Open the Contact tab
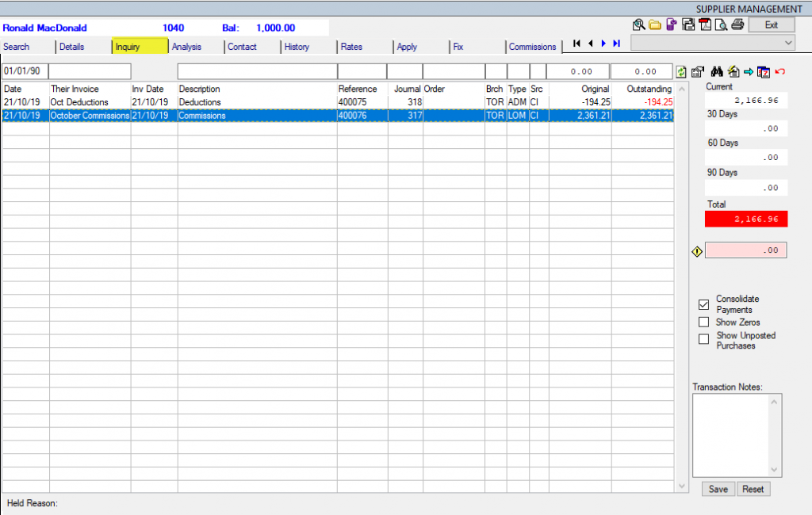812x515 pixels. pyautogui.click(x=242, y=47)
